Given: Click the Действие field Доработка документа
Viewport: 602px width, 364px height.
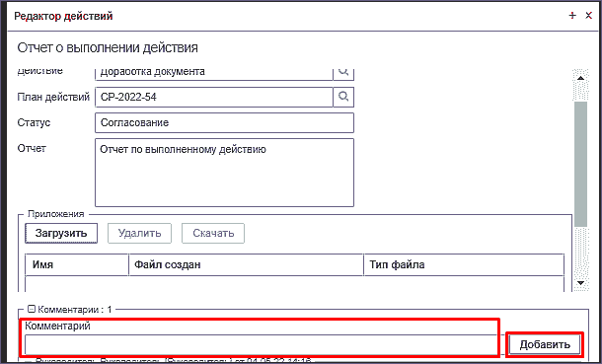Looking at the screenshot, I should pyautogui.click(x=214, y=74).
